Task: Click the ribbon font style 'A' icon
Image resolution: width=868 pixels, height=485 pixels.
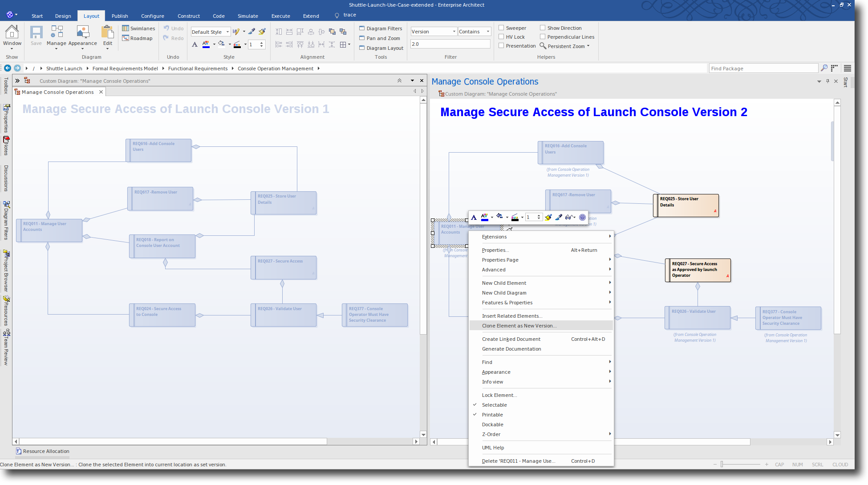Action: [x=195, y=44]
